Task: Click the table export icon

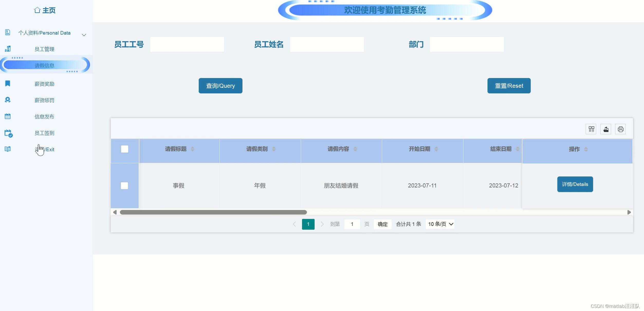Action: click(606, 129)
